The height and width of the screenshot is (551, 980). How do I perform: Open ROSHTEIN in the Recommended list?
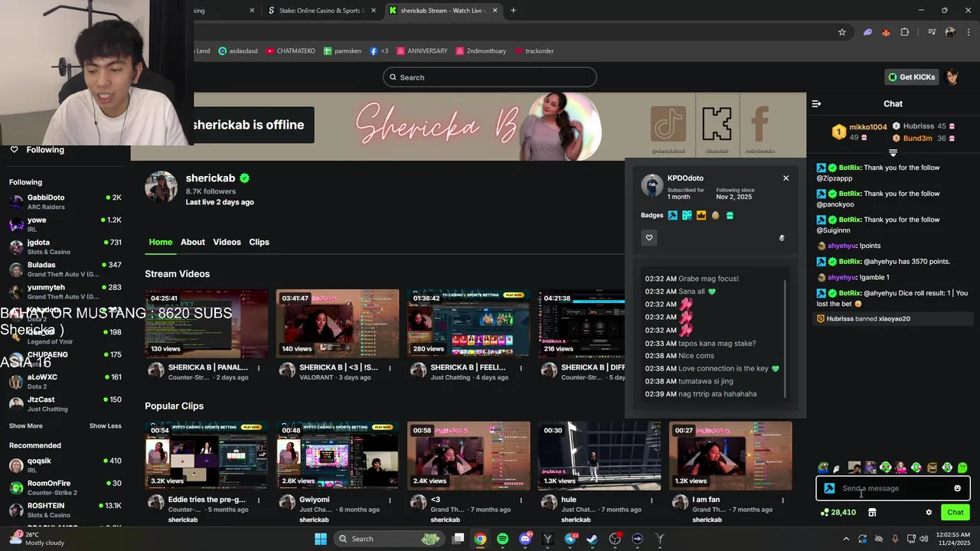point(65,510)
